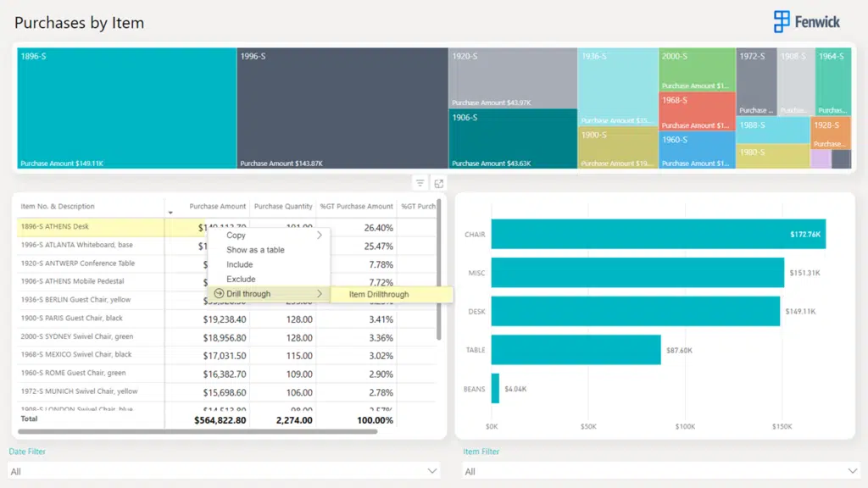868x488 pixels.
Task: Select the 2000-S SYDNEY Swivel Chair row
Action: click(x=76, y=336)
